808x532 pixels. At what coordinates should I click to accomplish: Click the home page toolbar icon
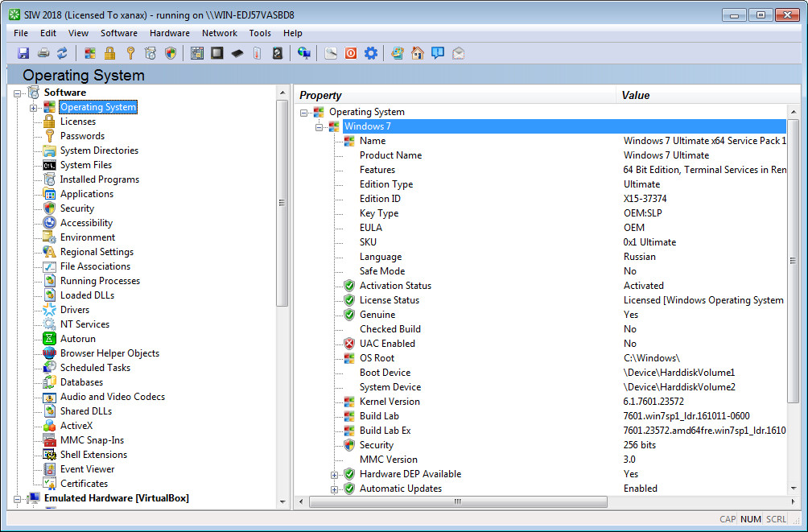coord(418,53)
